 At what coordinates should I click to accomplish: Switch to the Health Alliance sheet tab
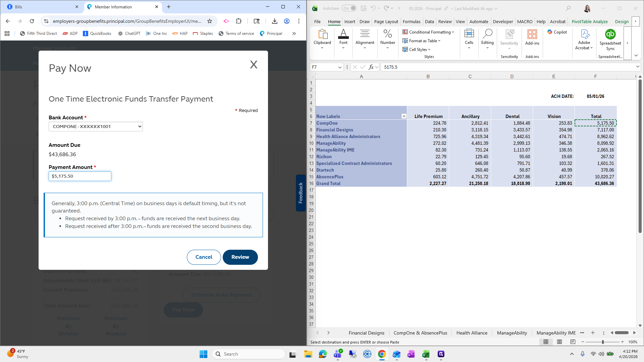coord(472,333)
